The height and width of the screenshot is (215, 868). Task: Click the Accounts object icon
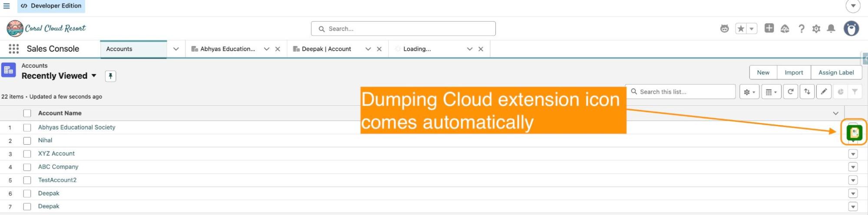point(8,70)
